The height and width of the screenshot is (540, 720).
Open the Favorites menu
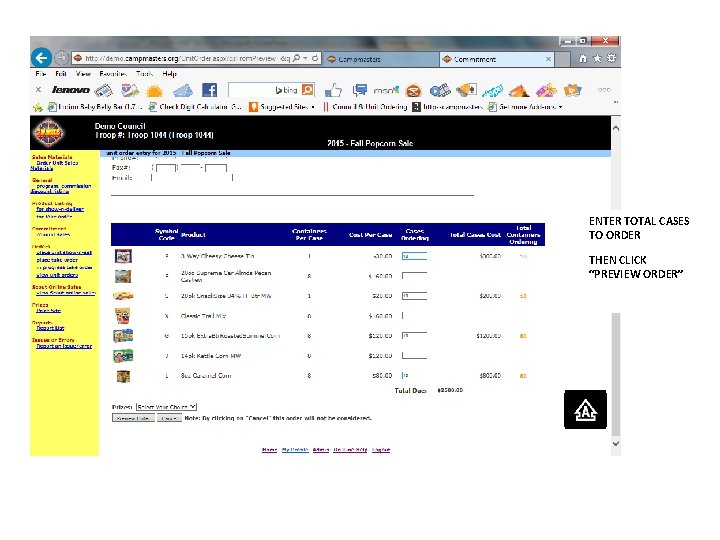(113, 73)
